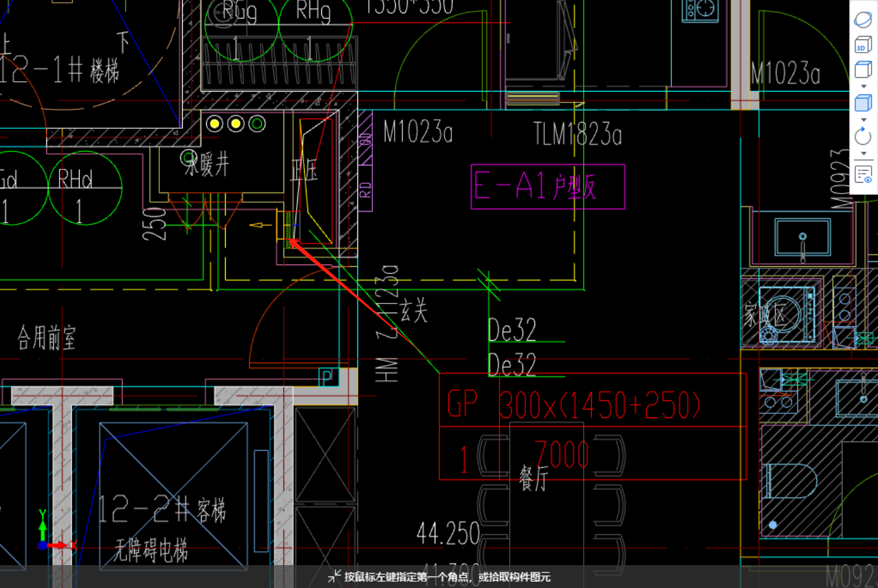Open the display settings list-with-eye icon
Screen dimensions: 878x588
point(863,174)
